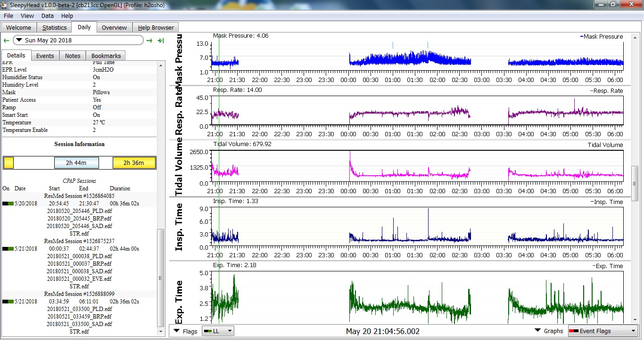Image resolution: width=644 pixels, height=343 pixels.
Task: Click the Insp. Time: 1.33 readout
Action: pyautogui.click(x=235, y=201)
